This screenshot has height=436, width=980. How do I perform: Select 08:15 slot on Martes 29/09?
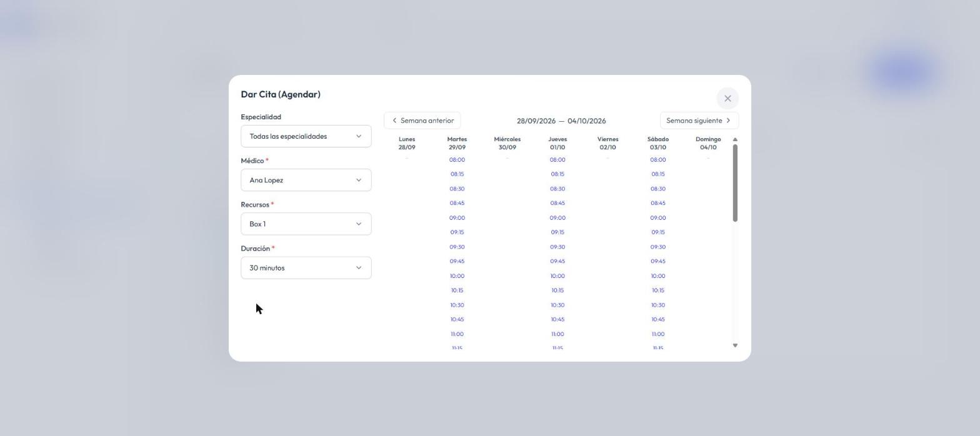457,174
